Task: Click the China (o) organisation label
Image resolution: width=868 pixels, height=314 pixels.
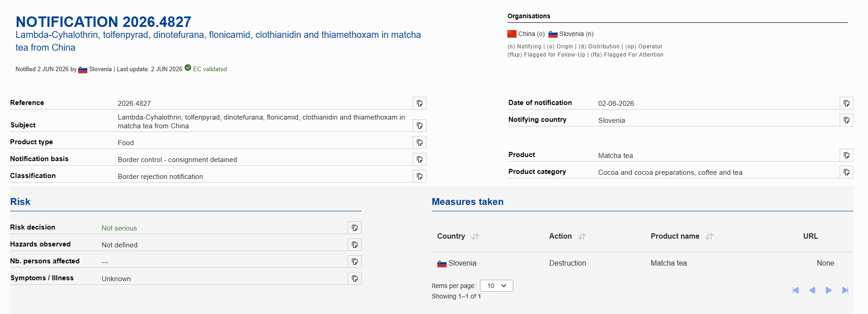Action: 531,34
